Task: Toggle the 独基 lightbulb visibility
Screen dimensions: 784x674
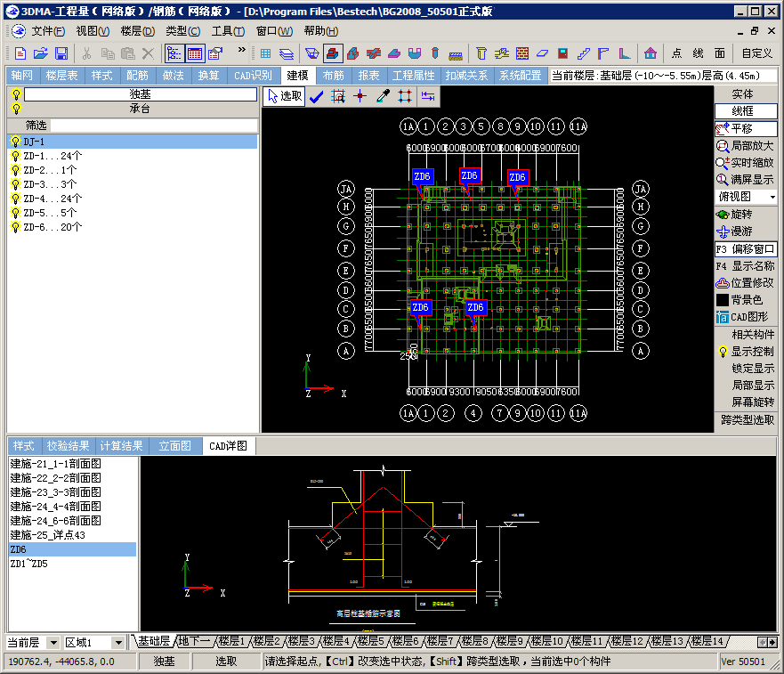Action: tap(17, 94)
